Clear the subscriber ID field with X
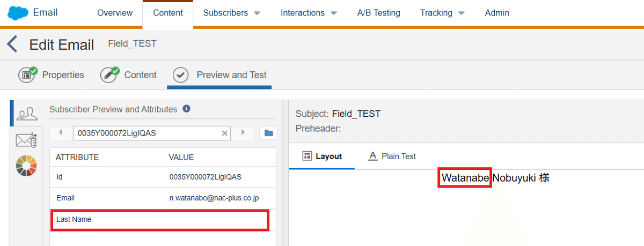This screenshot has width=644, height=246. [225, 133]
